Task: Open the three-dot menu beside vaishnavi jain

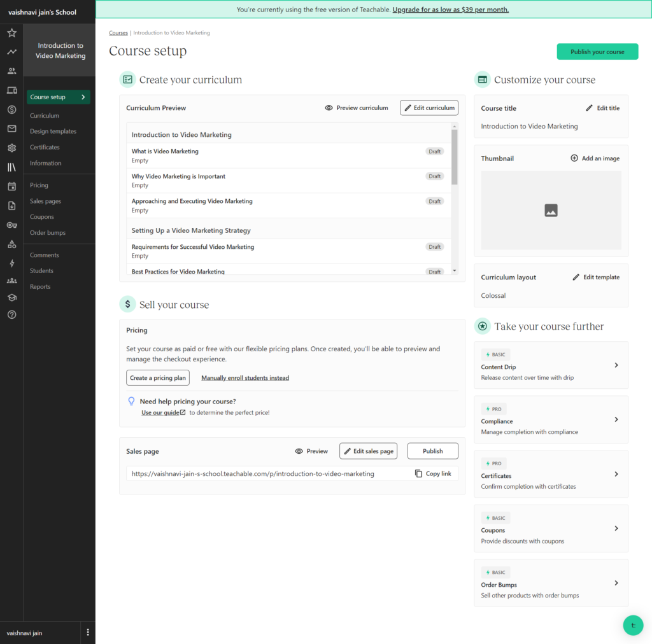Action: (x=88, y=633)
